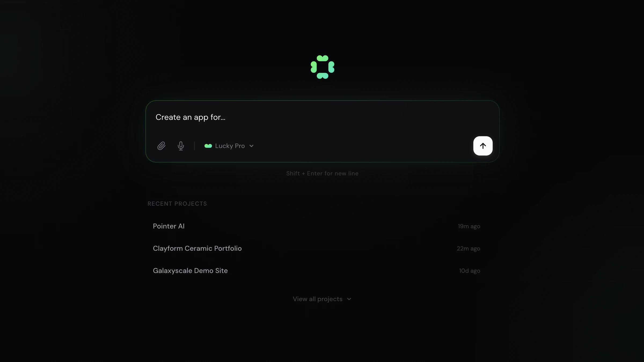This screenshot has width=644, height=362.
Task: Click the chevron next to Lucky Pro
Action: 251,146
